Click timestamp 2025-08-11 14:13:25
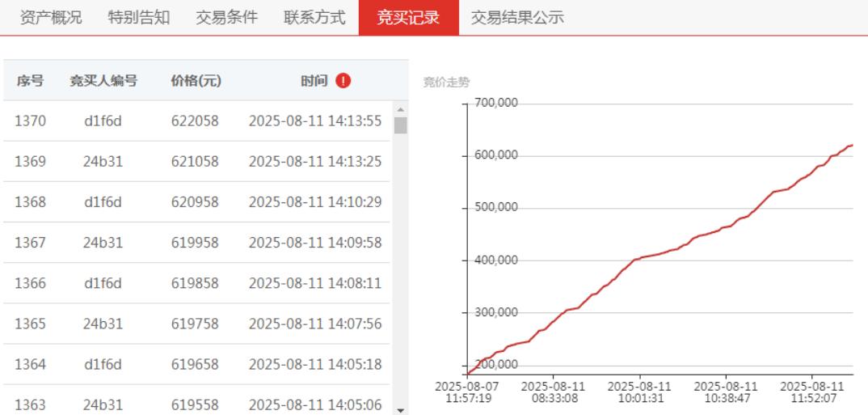868x415 pixels. pyautogui.click(x=315, y=161)
